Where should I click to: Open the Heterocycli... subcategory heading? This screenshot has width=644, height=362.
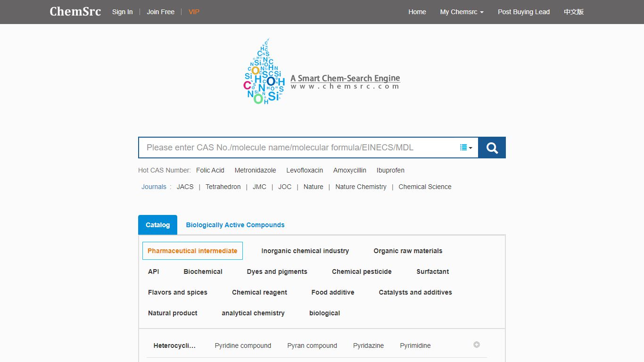tap(174, 346)
